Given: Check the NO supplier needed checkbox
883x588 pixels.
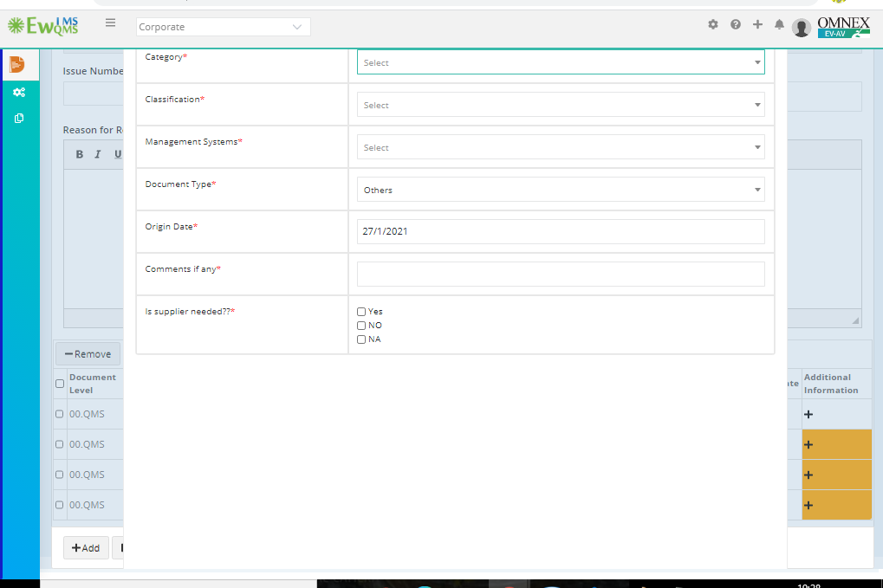Looking at the screenshot, I should pyautogui.click(x=361, y=326).
